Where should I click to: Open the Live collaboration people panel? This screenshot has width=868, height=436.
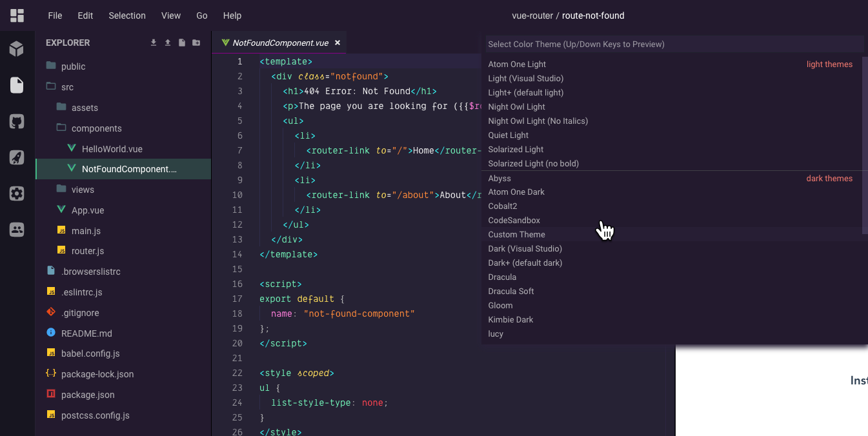[17, 229]
